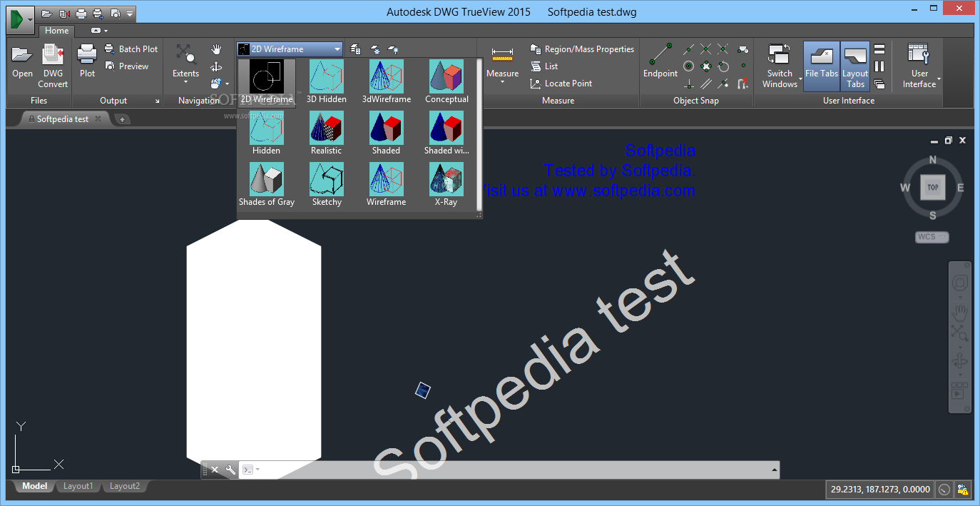Toggle the Midpoint object snap
Viewport: 980px width, 506px height.
coord(688,49)
